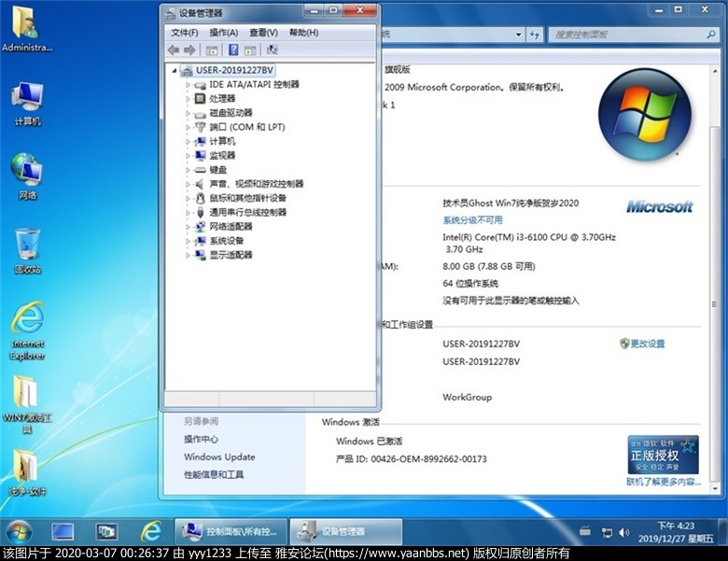Click the refresh button beside address bar
Screen dimensions: 728x561
click(x=535, y=35)
